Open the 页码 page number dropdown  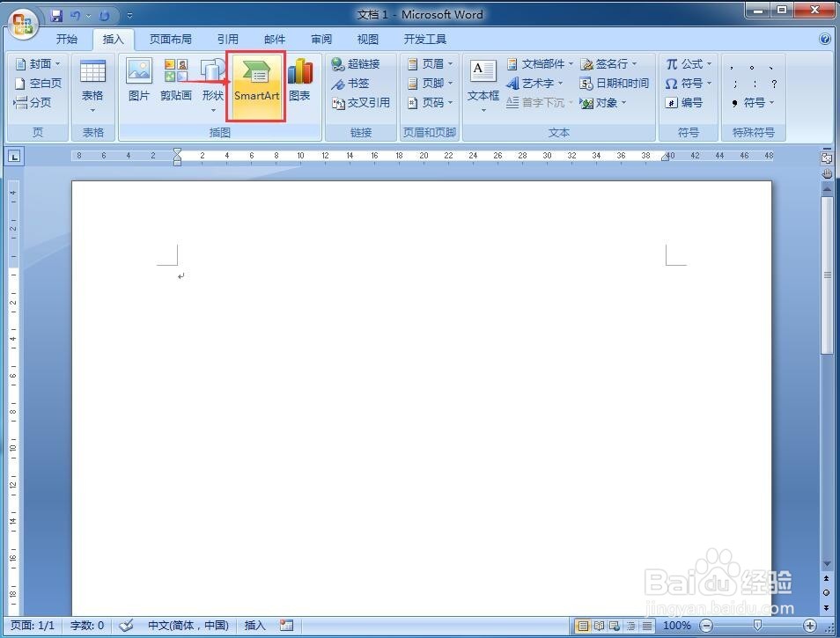click(x=431, y=102)
